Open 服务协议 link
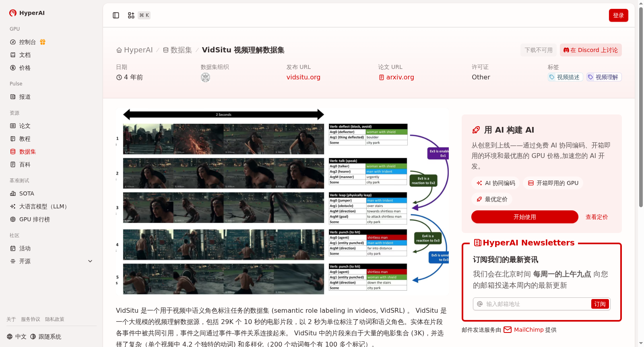Screen dimensions: 644x347 tap(31, 319)
